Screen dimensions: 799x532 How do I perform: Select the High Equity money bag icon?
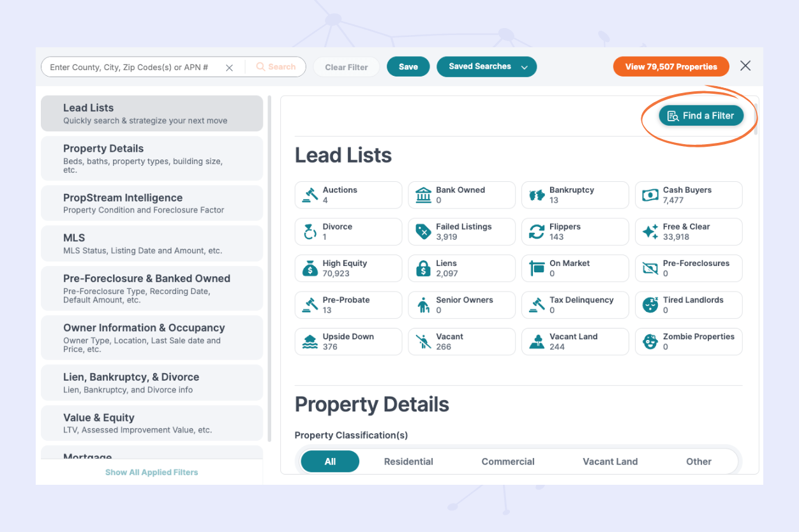pos(310,268)
